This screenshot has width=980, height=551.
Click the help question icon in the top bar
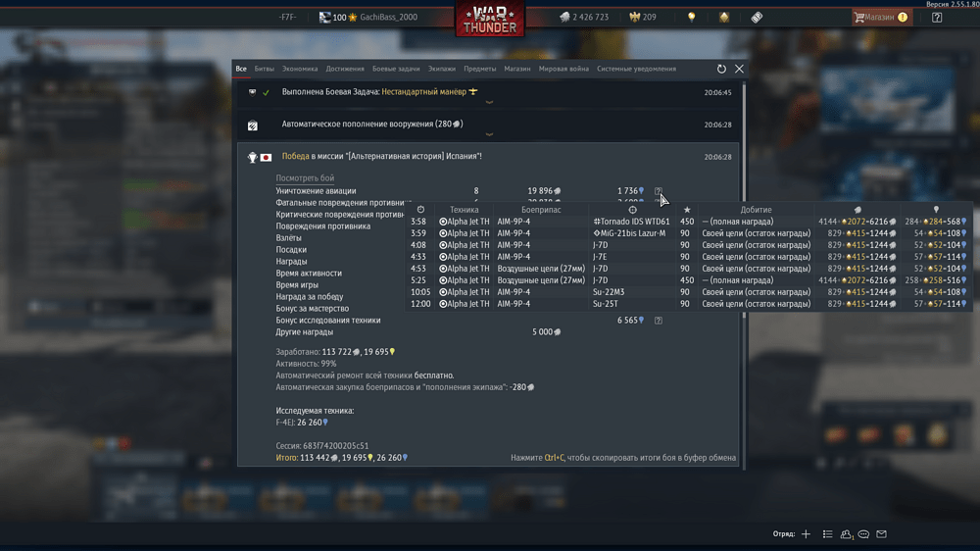(x=937, y=18)
